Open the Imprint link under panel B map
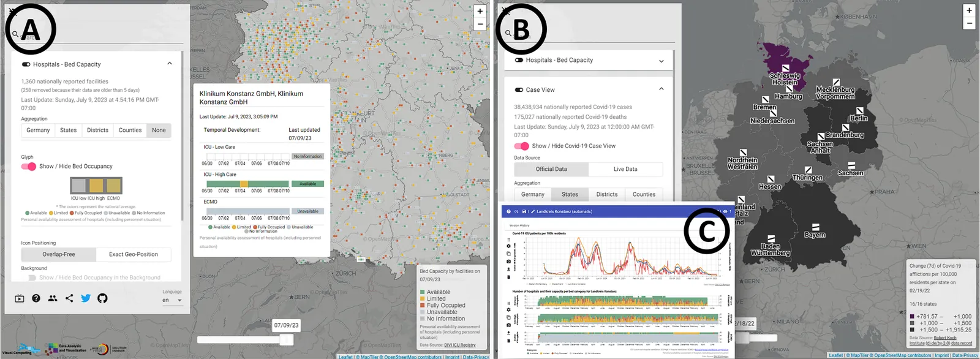 [x=942, y=355]
